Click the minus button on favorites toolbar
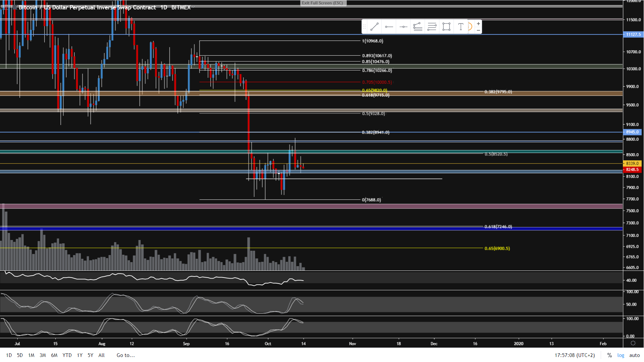 [478, 31]
